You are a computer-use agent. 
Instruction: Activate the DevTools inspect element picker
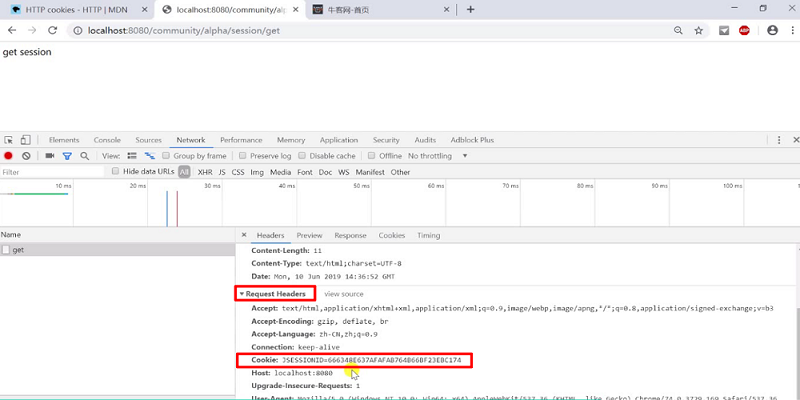pyautogui.click(x=9, y=140)
